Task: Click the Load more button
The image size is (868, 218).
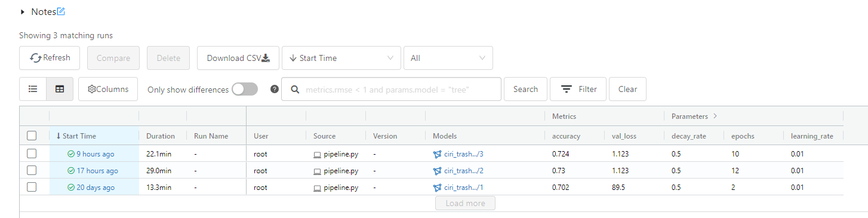Action: click(x=466, y=203)
